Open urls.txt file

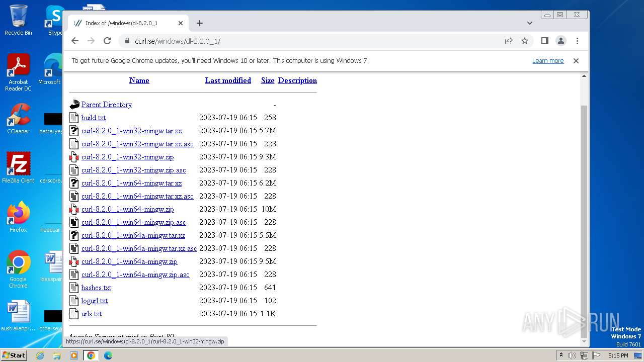coord(92,314)
